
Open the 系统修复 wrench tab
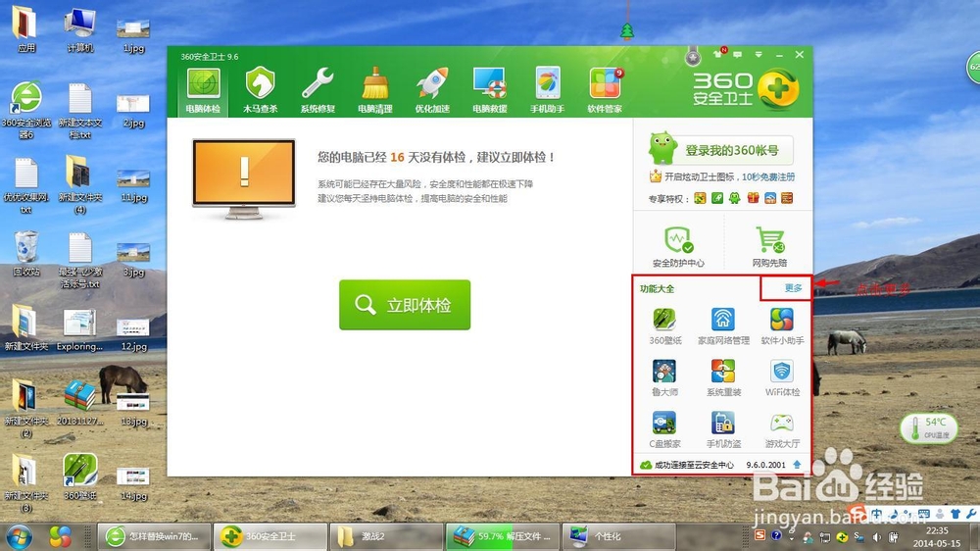318,90
